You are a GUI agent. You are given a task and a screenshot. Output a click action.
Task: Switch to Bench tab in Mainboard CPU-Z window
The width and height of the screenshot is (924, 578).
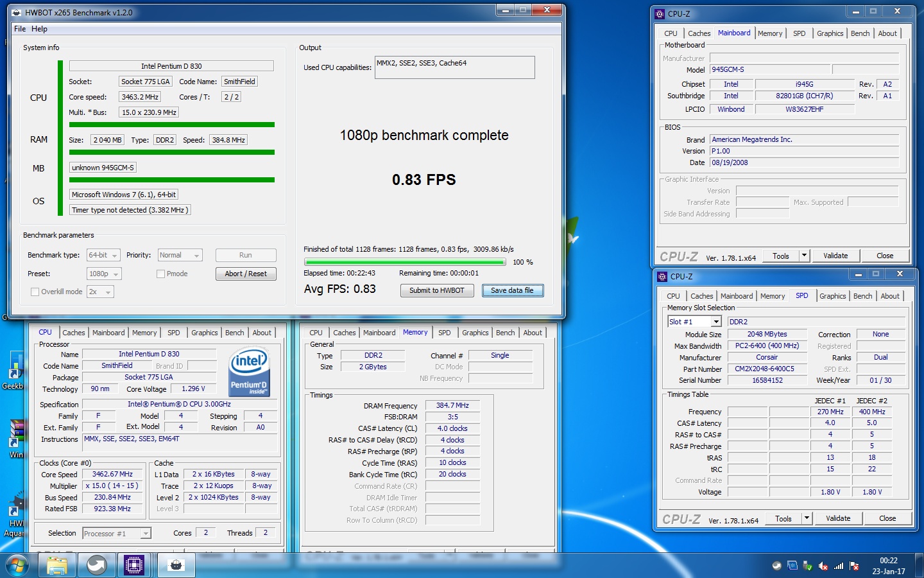(x=860, y=33)
